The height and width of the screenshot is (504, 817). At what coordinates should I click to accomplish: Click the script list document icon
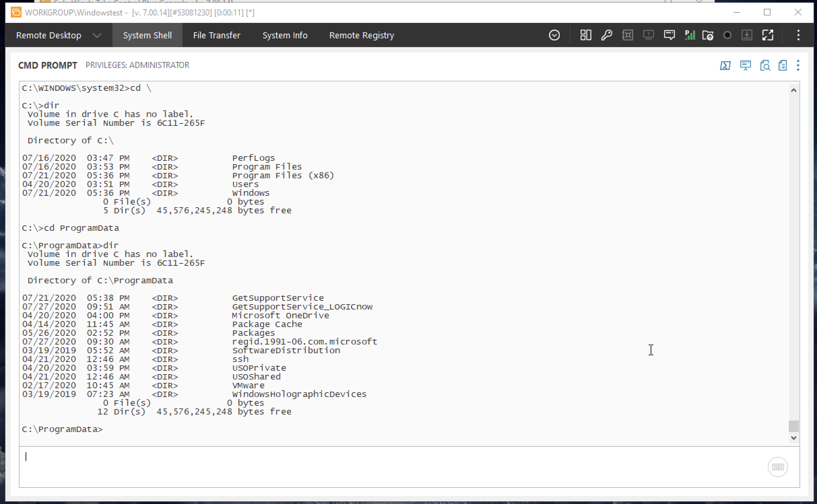(x=783, y=65)
